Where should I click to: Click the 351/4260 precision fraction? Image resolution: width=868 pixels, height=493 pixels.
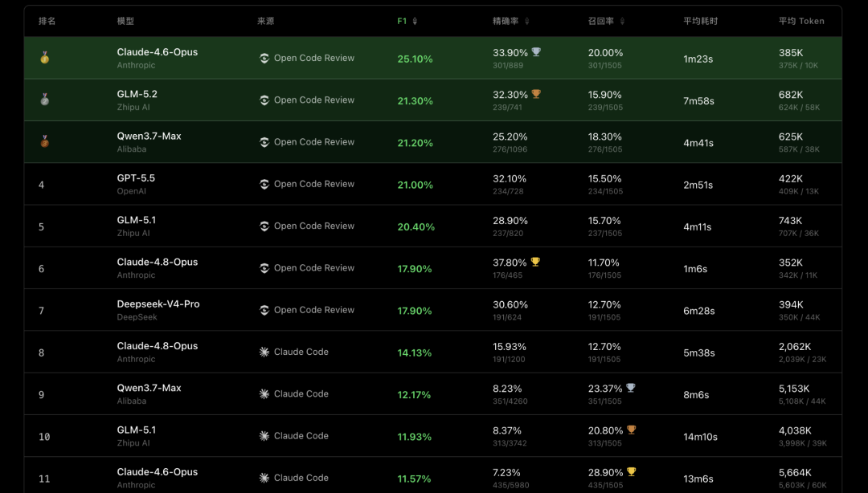[510, 401]
